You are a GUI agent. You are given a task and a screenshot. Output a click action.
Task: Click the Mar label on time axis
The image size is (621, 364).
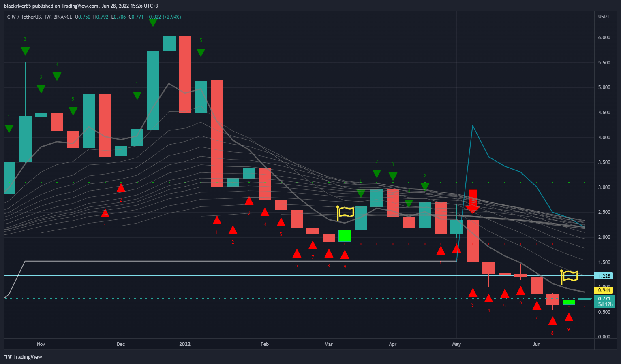point(329,344)
